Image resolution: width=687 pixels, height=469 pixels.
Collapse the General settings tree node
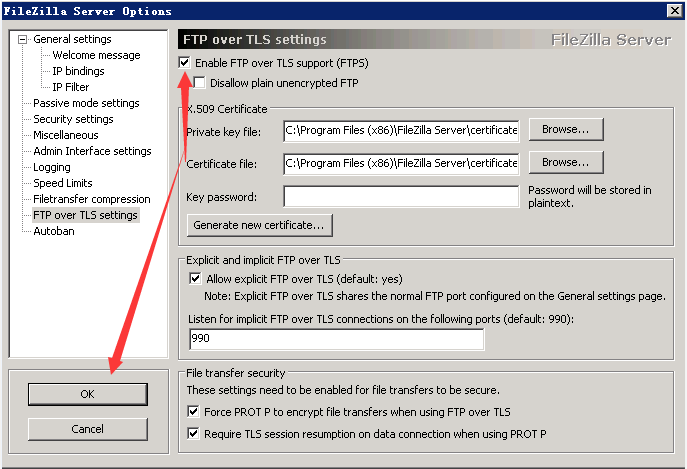22,39
